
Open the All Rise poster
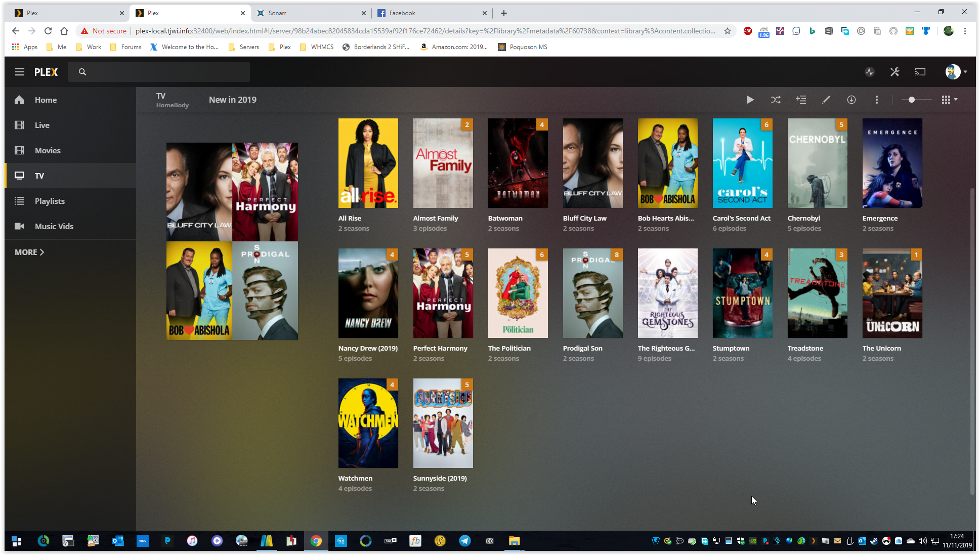tap(368, 163)
